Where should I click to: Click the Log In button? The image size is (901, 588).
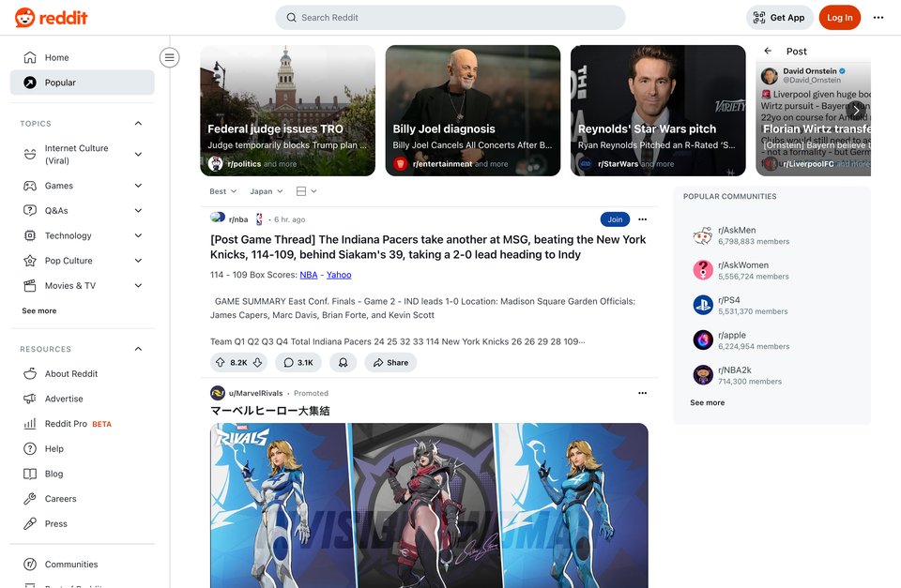pos(839,18)
